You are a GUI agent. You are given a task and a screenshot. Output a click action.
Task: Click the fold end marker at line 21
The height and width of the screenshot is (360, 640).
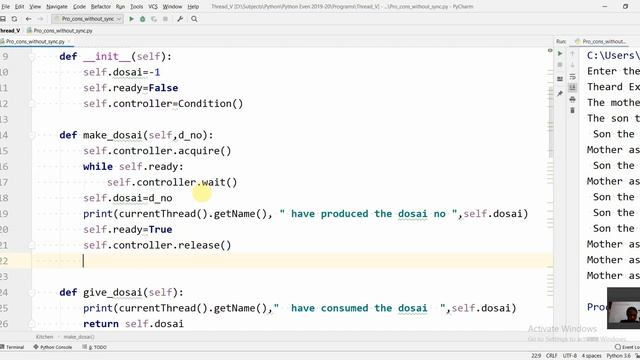coord(31,245)
